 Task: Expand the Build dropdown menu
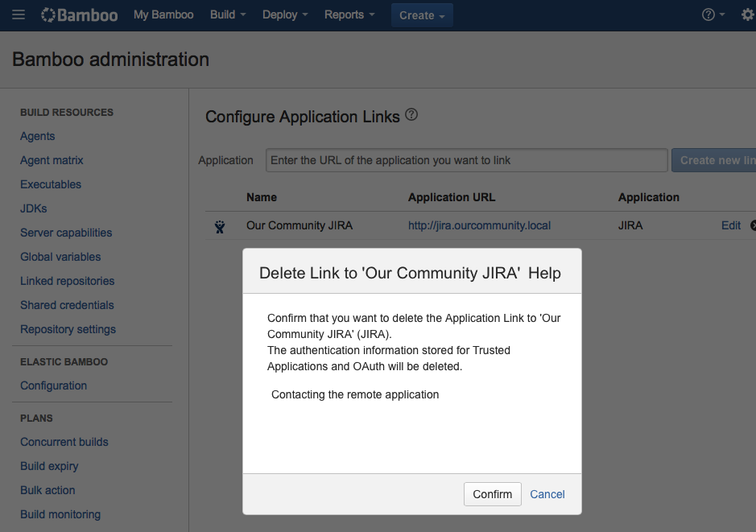[x=228, y=14]
